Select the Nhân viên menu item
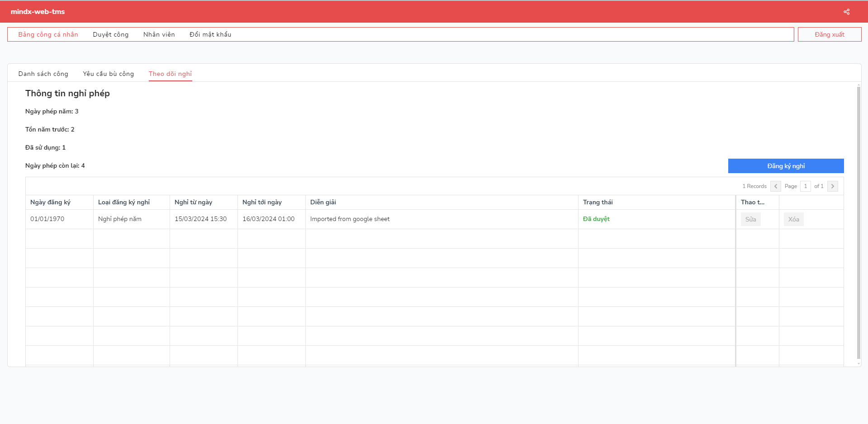The height and width of the screenshot is (424, 868). 159,34
